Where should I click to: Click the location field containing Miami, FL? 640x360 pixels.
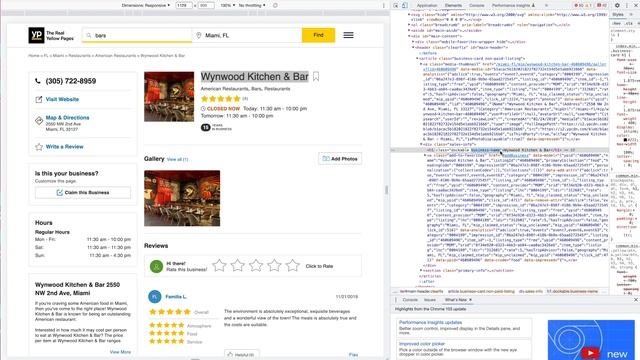pyautogui.click(x=247, y=36)
